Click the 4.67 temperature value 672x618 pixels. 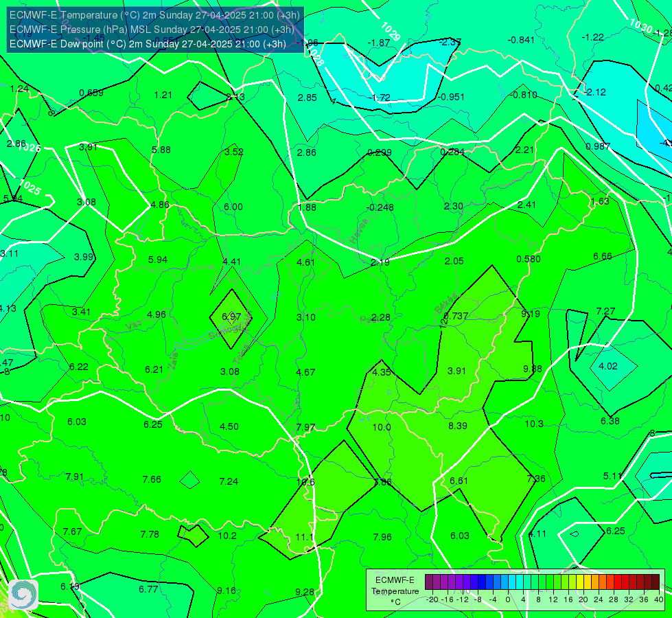(x=305, y=372)
